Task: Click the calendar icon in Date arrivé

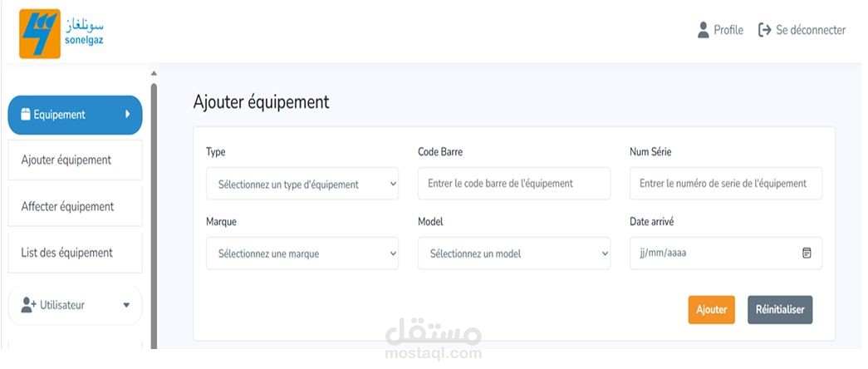Action: (x=807, y=253)
